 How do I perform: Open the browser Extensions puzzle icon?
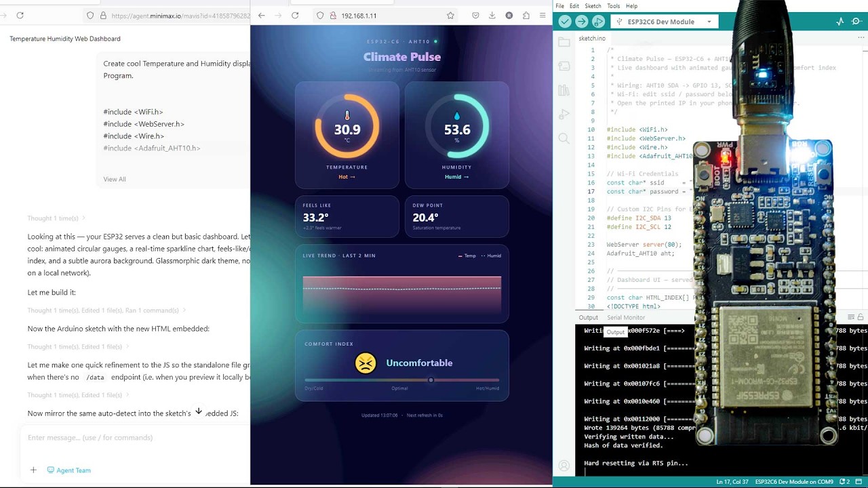(x=526, y=16)
